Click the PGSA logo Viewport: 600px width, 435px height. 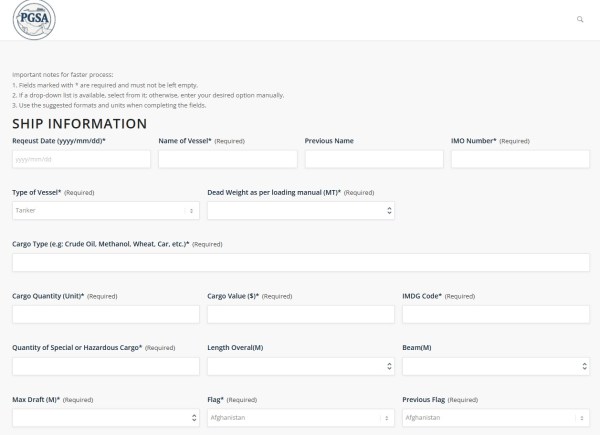[34, 20]
